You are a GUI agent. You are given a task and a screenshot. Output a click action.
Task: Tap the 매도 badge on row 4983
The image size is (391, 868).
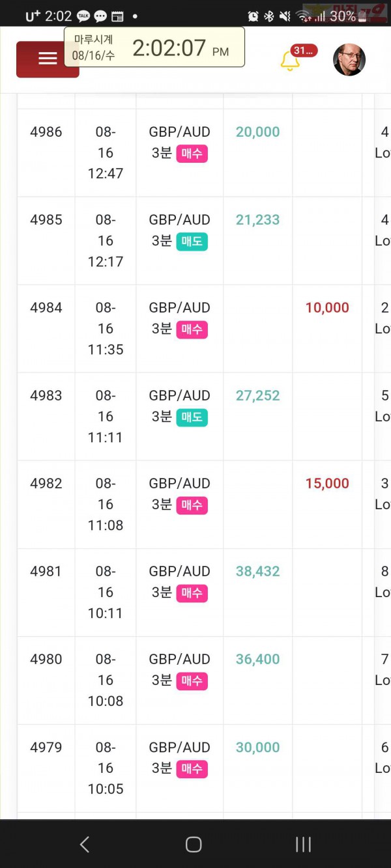pos(192,417)
